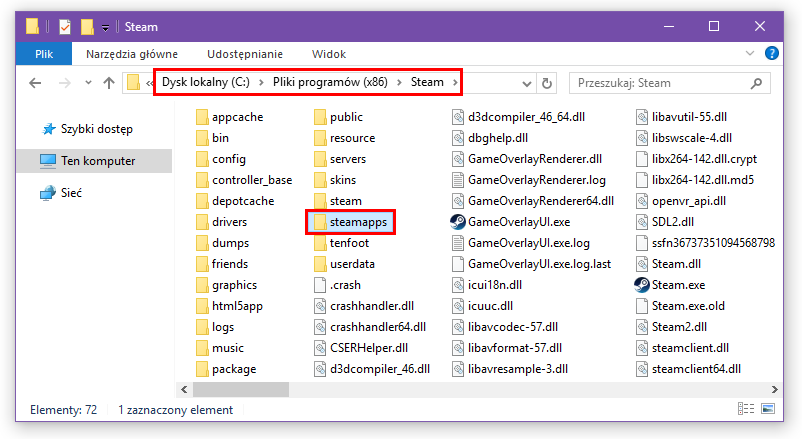Select the GameOverlayUI.exe Steam icon
802x439 pixels.
[x=459, y=222]
